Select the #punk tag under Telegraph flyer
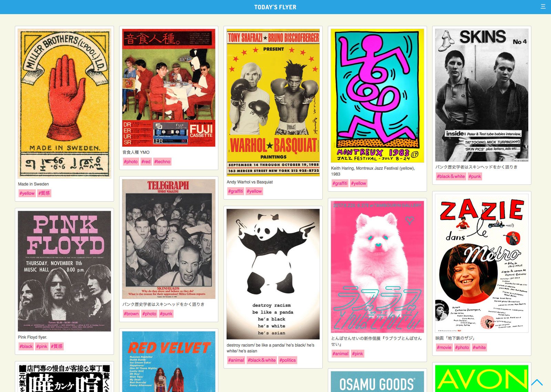 point(167,314)
